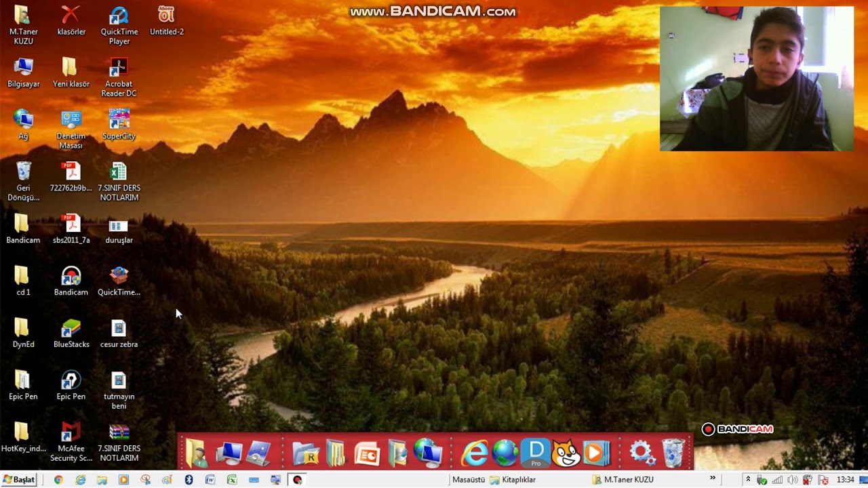The width and height of the screenshot is (868, 488).
Task: Open the blue D Pro app in dock
Action: (x=536, y=453)
